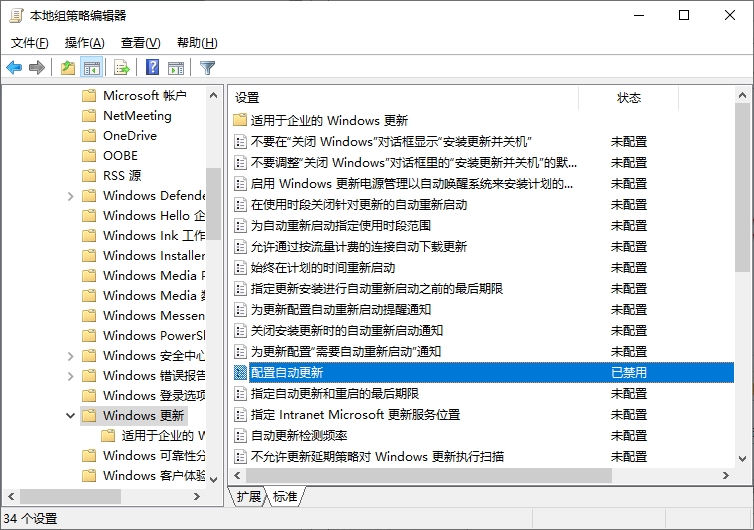Click the Up One Level folder icon

67,68
